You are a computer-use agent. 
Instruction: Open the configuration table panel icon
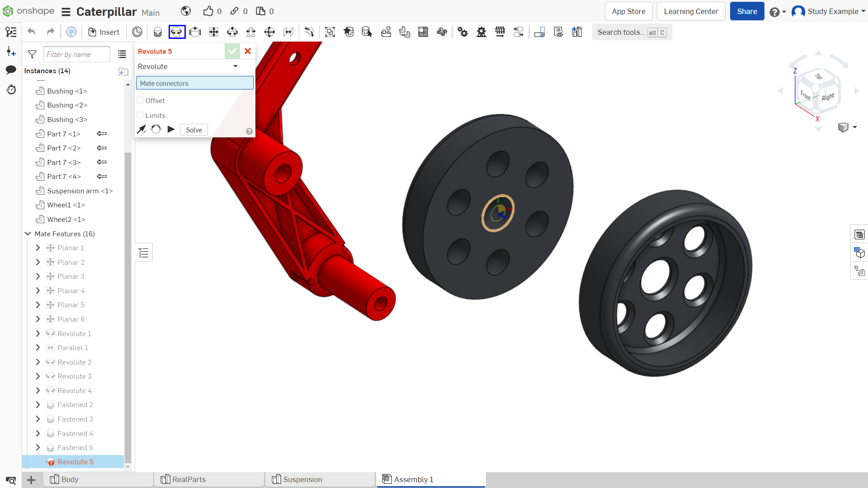click(859, 253)
